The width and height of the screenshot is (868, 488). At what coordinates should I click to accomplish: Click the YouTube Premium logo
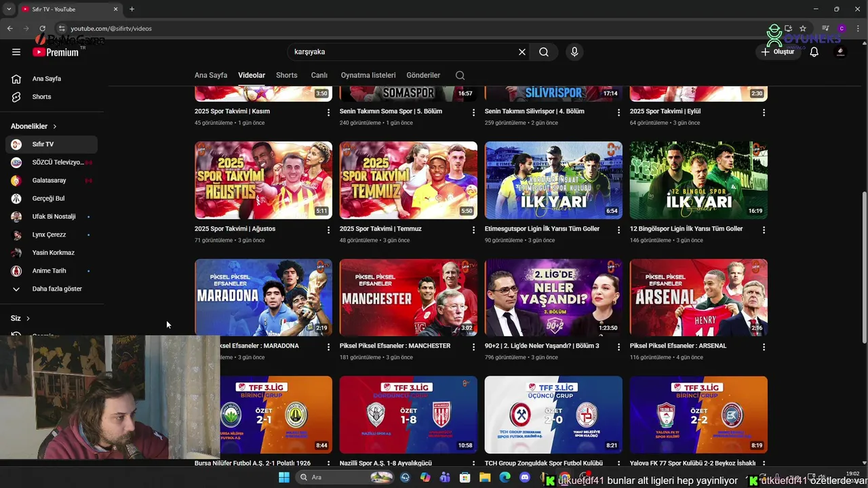click(56, 52)
